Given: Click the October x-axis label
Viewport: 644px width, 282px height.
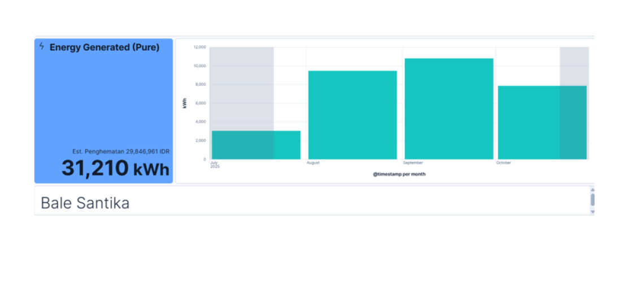Looking at the screenshot, I should coord(503,163).
